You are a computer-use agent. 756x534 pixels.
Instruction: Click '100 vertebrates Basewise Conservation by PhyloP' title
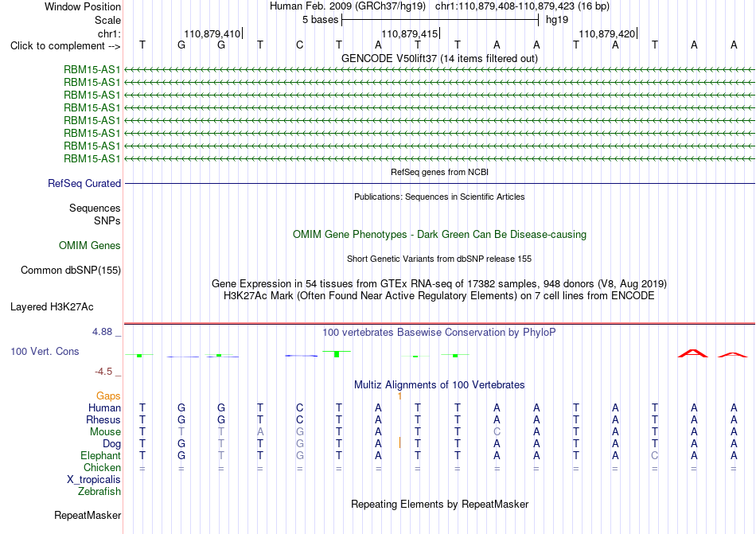click(439, 333)
